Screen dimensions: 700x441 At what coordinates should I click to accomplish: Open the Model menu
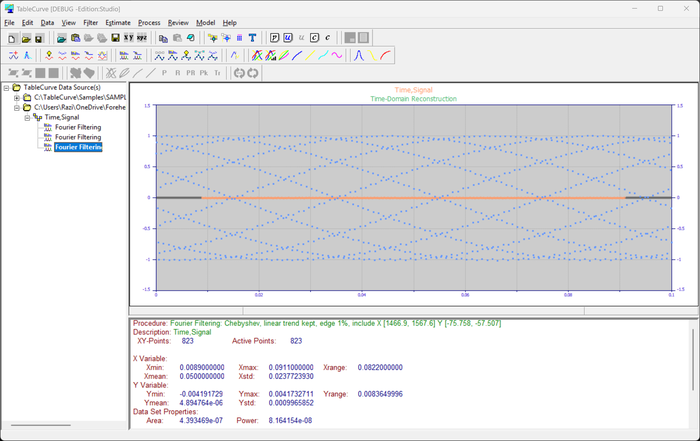pyautogui.click(x=206, y=23)
